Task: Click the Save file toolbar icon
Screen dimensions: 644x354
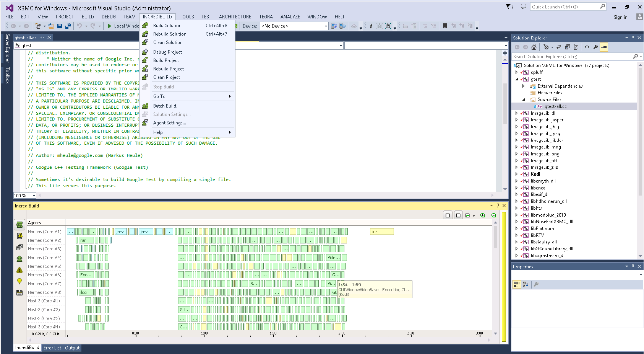Action: pos(60,26)
